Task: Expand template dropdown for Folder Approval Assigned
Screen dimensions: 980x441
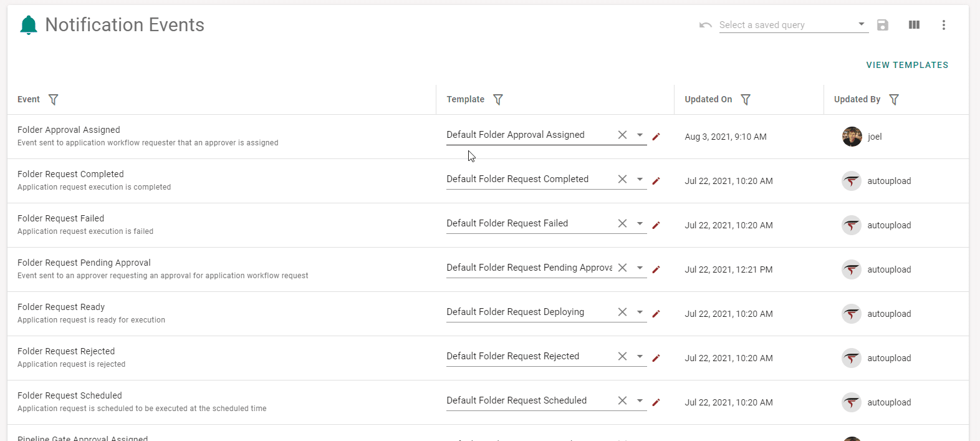Action: click(x=640, y=135)
